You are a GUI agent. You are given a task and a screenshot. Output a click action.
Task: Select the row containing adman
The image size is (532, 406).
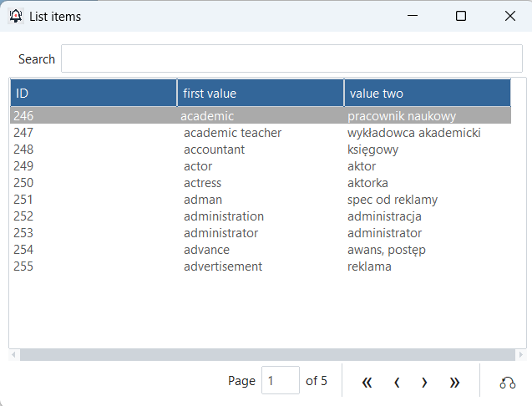pyautogui.click(x=203, y=200)
